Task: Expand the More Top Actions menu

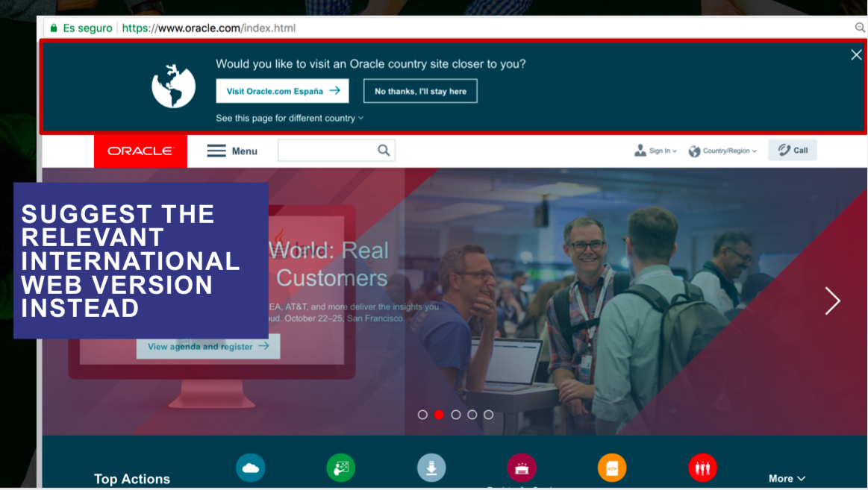Action: 787,478
